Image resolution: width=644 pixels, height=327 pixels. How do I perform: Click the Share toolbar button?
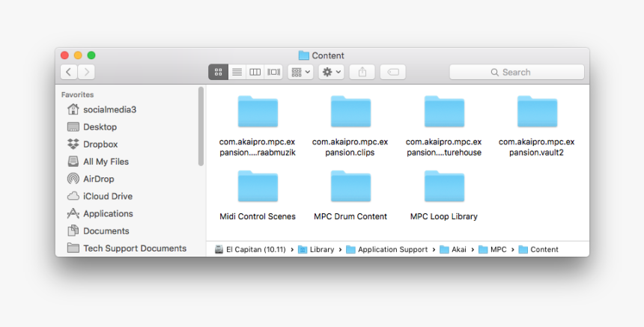[362, 73]
